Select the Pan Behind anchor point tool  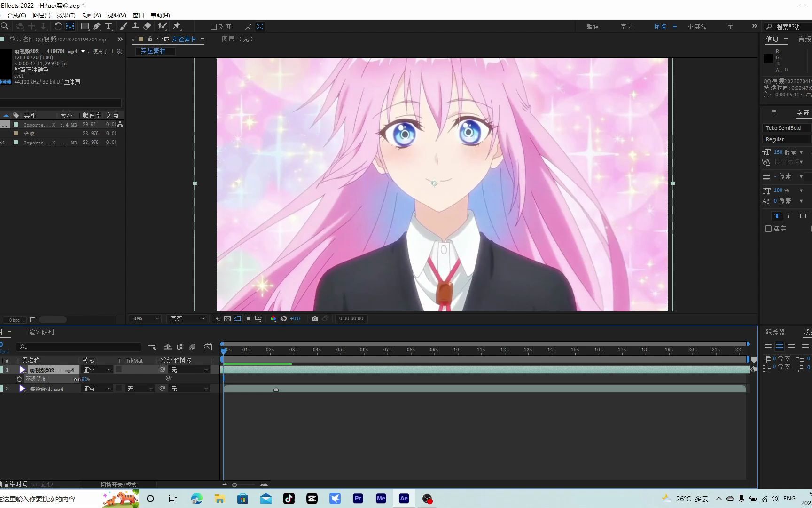(70, 26)
